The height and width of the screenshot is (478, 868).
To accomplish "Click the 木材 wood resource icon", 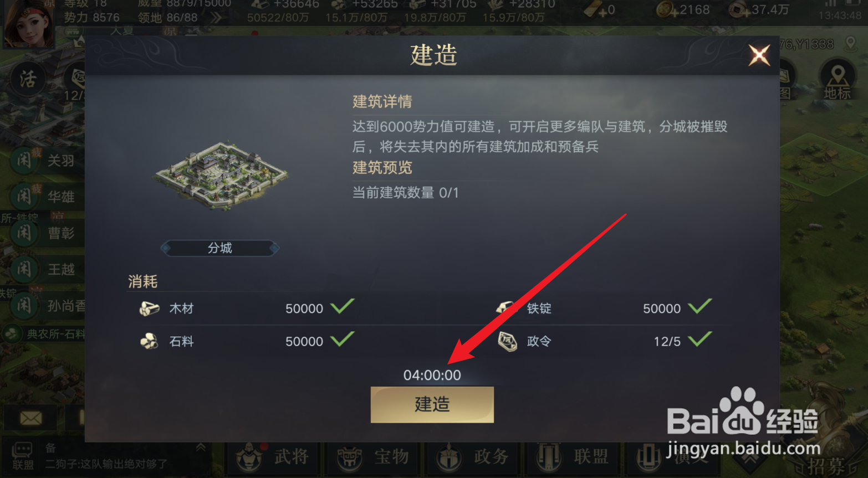I will coord(149,309).
